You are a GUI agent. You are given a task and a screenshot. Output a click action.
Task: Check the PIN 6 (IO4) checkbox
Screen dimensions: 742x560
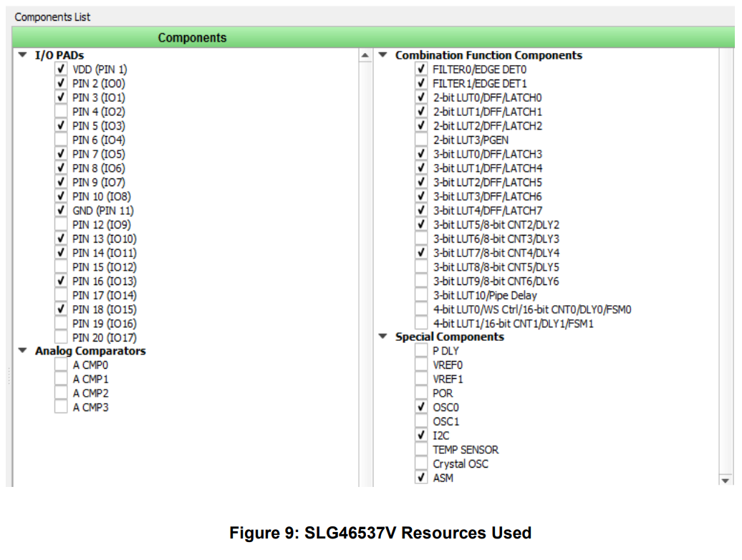click(61, 140)
